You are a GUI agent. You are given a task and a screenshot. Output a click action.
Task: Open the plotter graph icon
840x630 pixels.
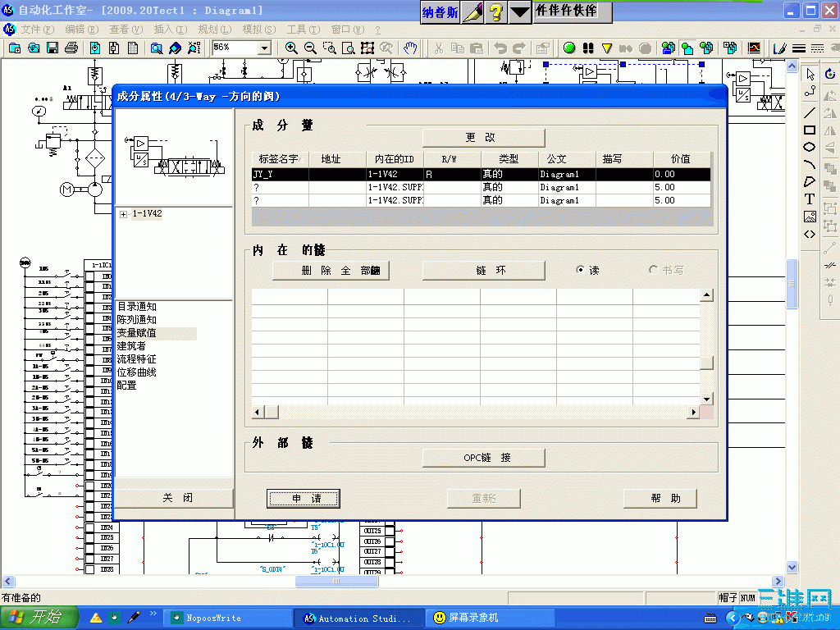754,48
